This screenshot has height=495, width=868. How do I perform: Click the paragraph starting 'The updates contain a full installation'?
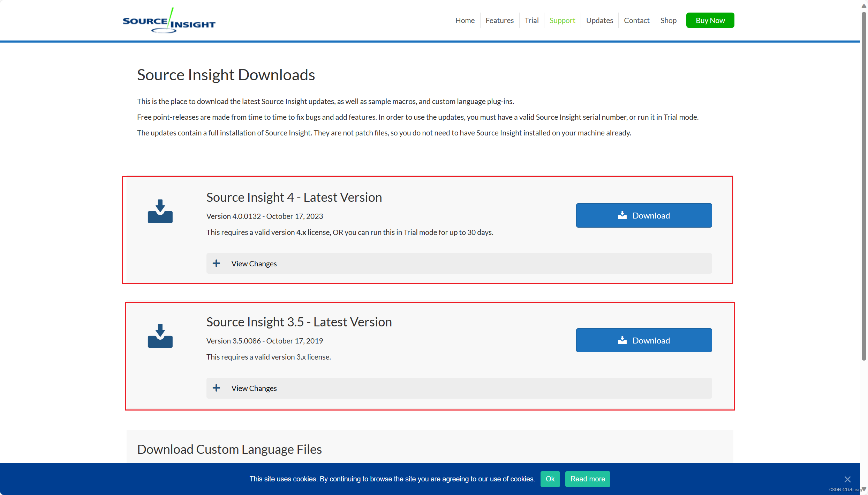click(384, 133)
